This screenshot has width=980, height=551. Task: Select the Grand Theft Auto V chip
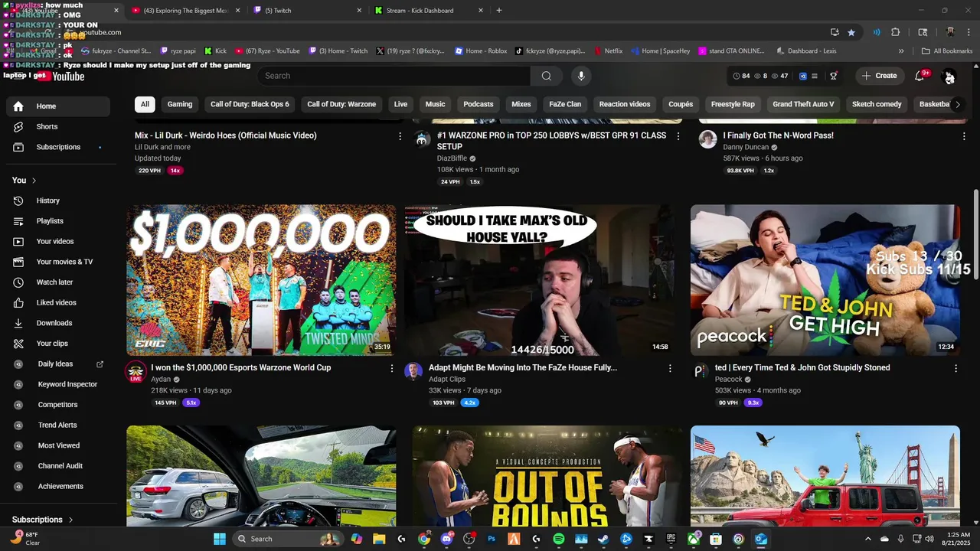(x=803, y=104)
